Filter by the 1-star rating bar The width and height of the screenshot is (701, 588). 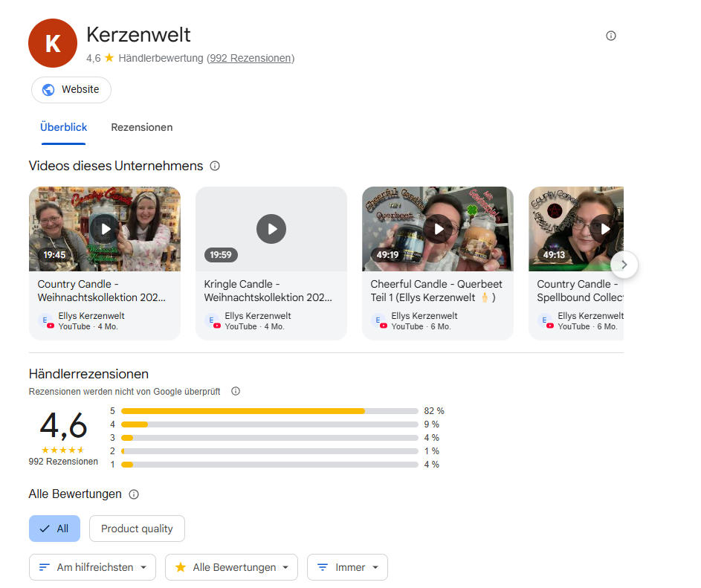[270, 465]
